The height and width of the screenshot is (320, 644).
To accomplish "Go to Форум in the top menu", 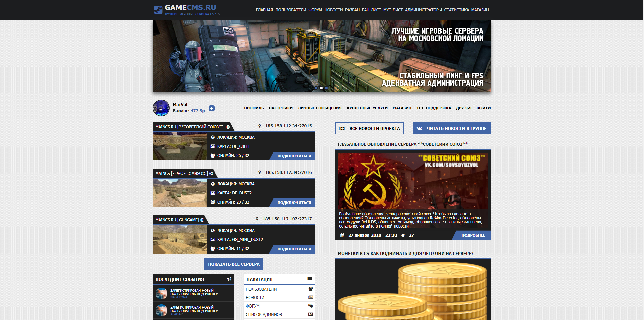I will click(315, 10).
